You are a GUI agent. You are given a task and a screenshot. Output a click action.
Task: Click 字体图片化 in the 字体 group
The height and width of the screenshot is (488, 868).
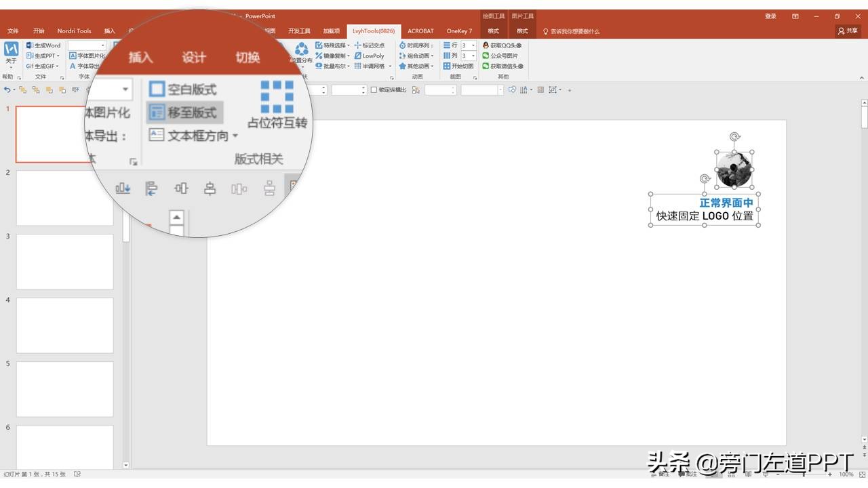pos(87,56)
